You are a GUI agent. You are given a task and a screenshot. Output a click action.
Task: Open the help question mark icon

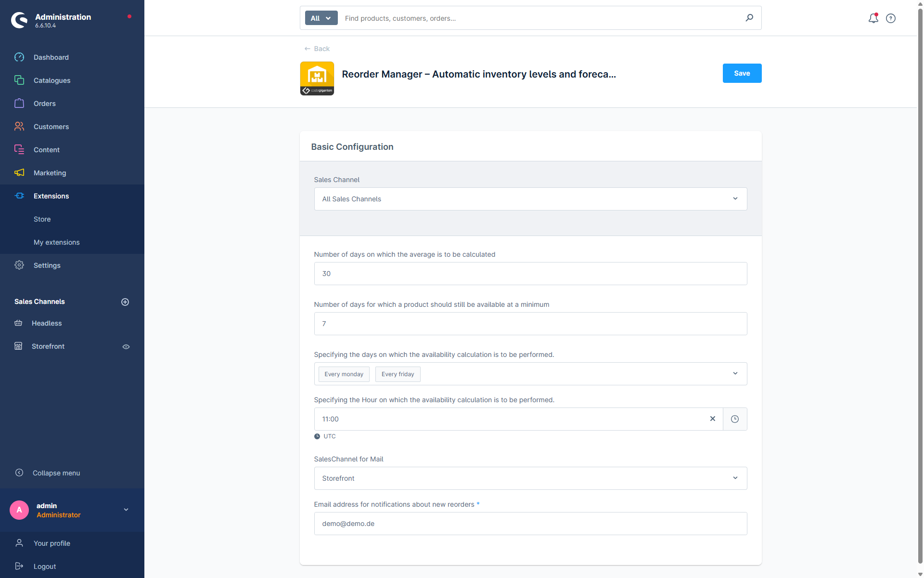(891, 18)
